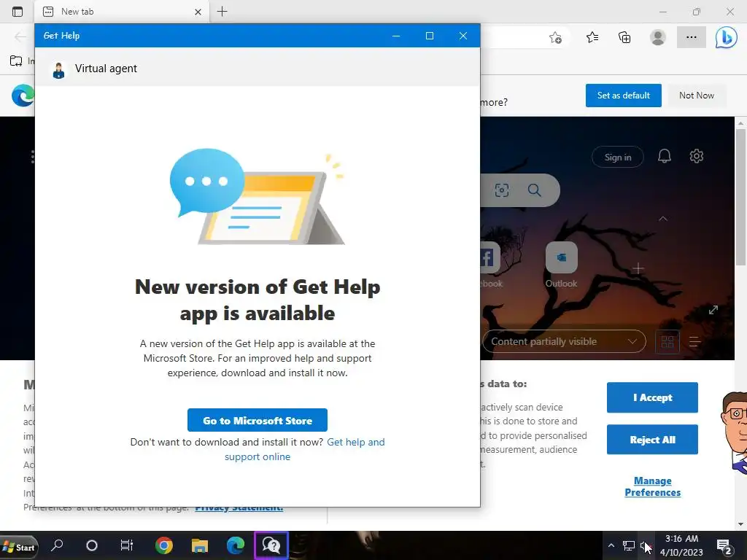The height and width of the screenshot is (560, 747).
Task: Open Task View on taskbar
Action: coord(127,545)
